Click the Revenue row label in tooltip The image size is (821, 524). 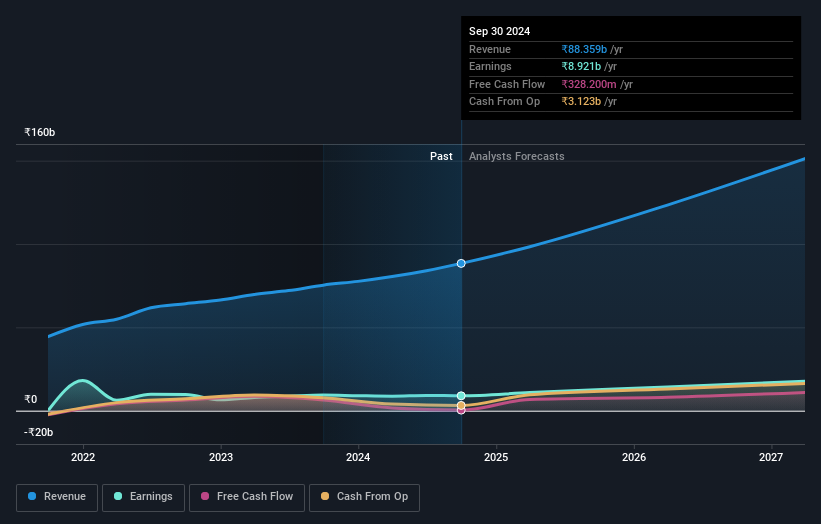point(490,49)
